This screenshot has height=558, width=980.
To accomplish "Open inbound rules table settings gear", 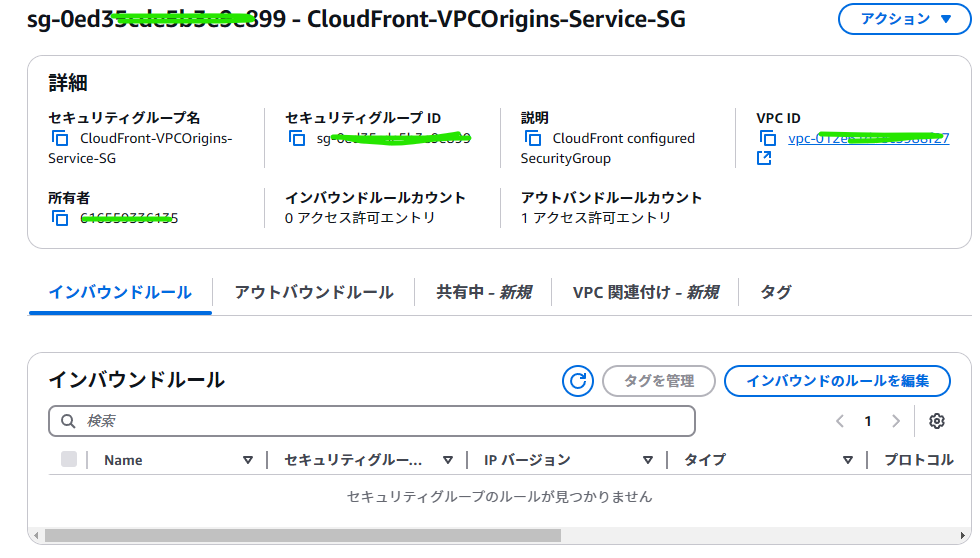I will click(x=936, y=421).
